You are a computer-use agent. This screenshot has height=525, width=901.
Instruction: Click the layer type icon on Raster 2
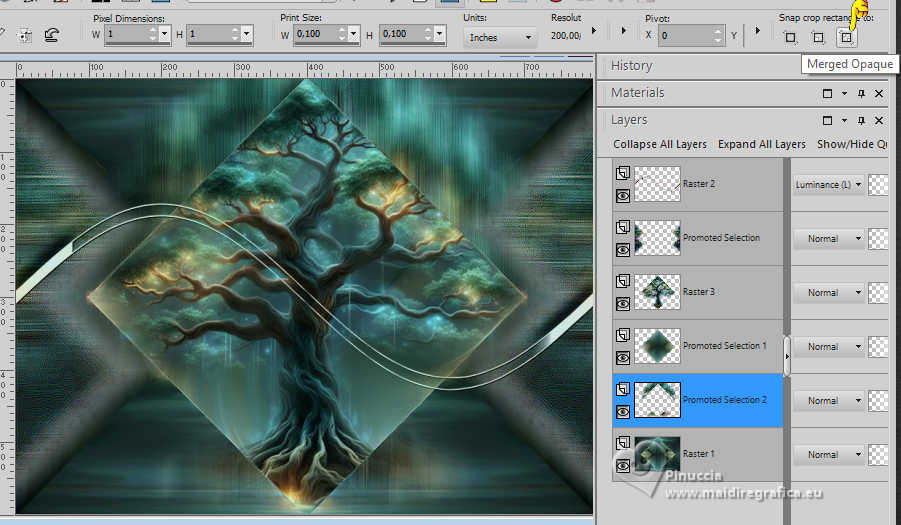coord(622,172)
